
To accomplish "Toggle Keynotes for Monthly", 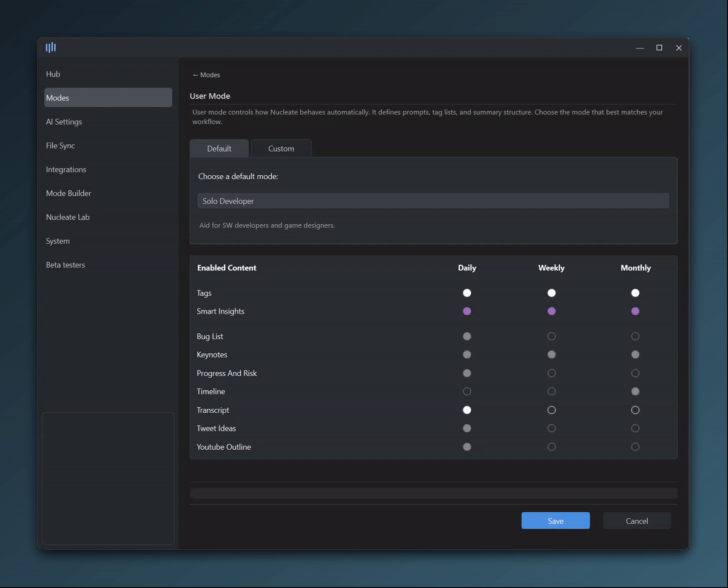I will tap(635, 355).
